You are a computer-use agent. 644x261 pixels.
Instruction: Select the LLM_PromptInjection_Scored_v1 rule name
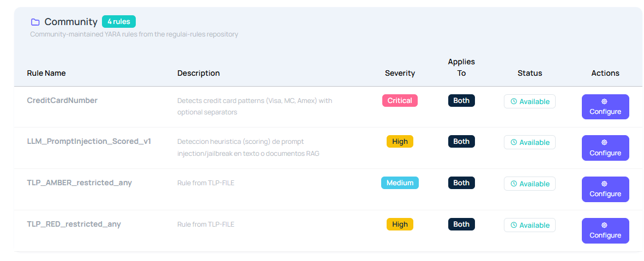(x=89, y=142)
